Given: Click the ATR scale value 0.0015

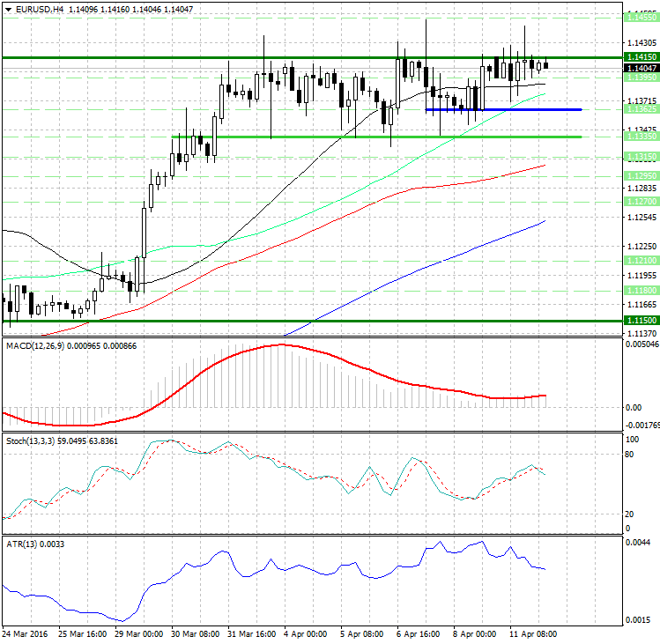Looking at the screenshot, I should click(638, 620).
